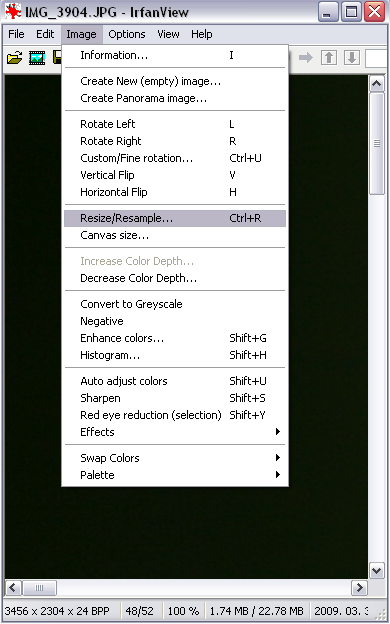Click the vertical scrollbar up arrow
390x624 pixels.
click(x=376, y=84)
